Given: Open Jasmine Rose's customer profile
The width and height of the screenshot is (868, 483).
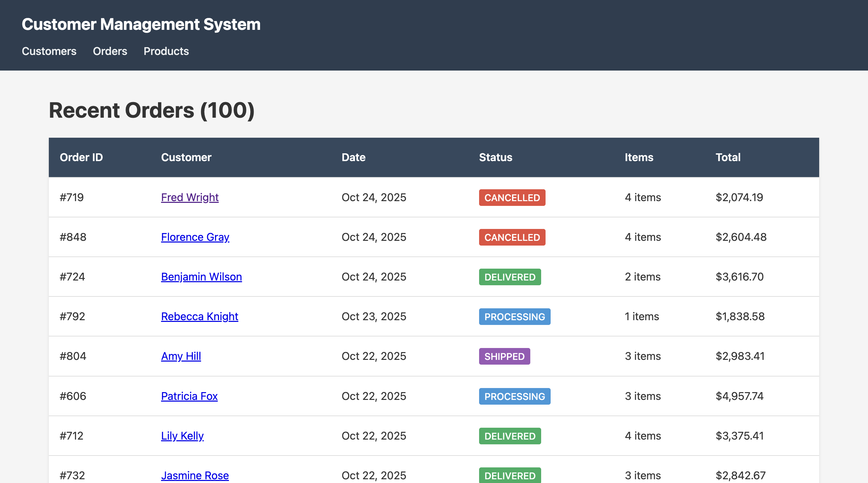Looking at the screenshot, I should [195, 475].
